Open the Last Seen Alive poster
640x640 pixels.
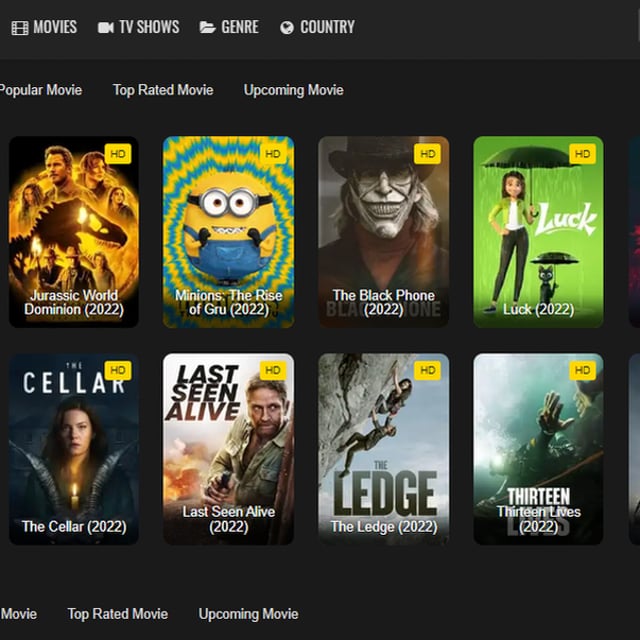click(229, 449)
